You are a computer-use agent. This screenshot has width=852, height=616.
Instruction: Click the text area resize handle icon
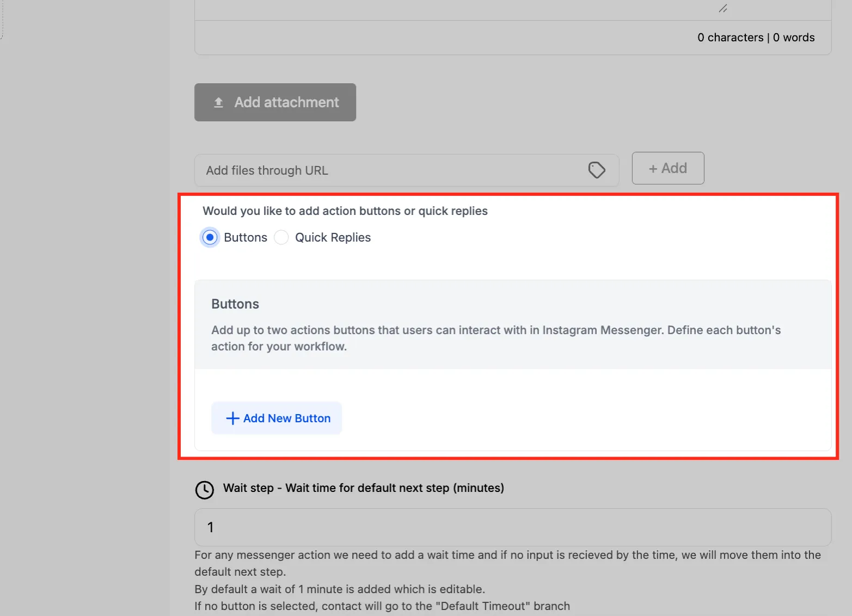click(723, 8)
